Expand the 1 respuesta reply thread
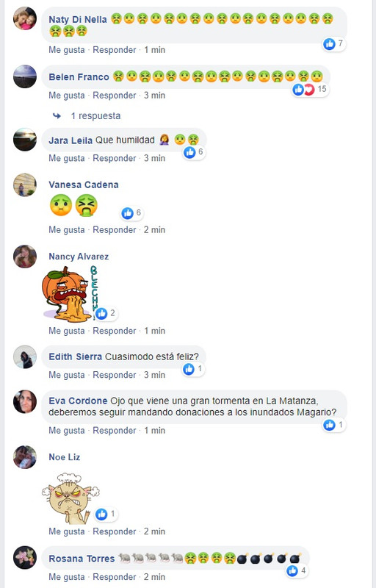The height and width of the screenshot is (588, 376). (96, 116)
